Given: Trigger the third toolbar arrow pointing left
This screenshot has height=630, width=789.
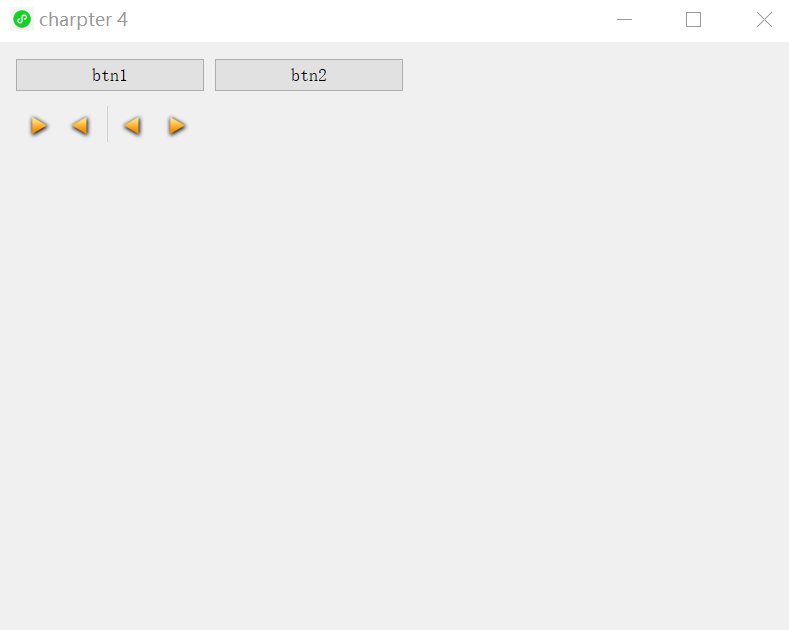Looking at the screenshot, I should click(x=132, y=126).
